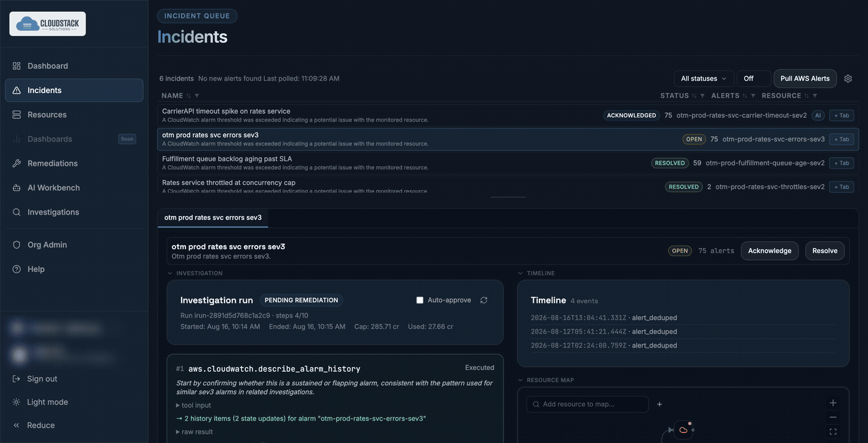Open the Dashboard page from the sidebar
The width and height of the screenshot is (868, 443).
[74, 66]
